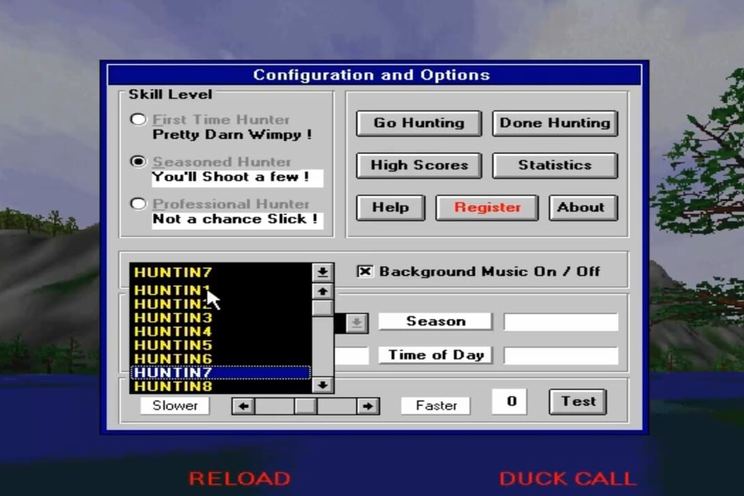
Task: Open the disabled dropdown beside Season
Action: click(356, 323)
